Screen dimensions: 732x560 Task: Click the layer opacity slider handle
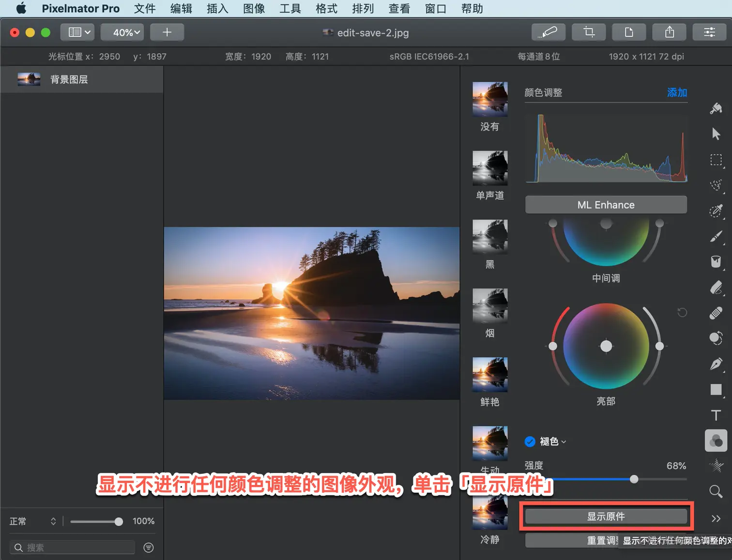tap(119, 521)
